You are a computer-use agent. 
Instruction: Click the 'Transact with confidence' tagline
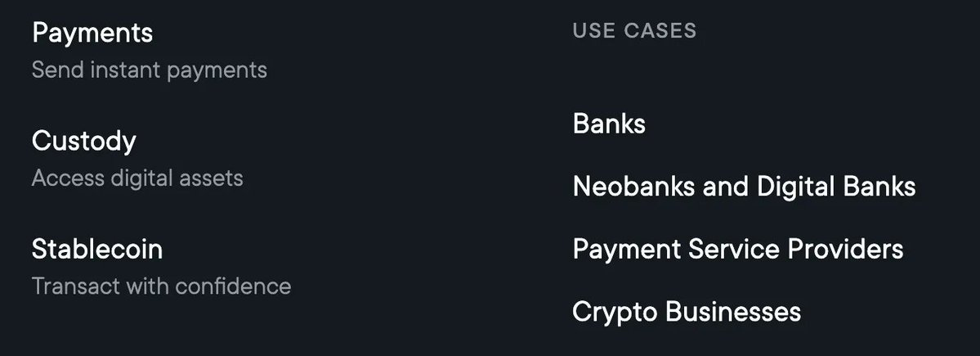[161, 286]
